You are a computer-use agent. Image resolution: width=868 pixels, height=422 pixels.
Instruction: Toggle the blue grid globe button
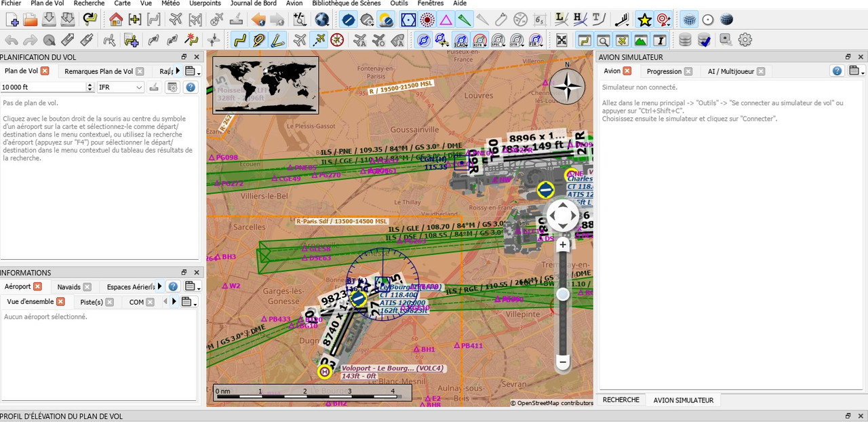point(689,20)
